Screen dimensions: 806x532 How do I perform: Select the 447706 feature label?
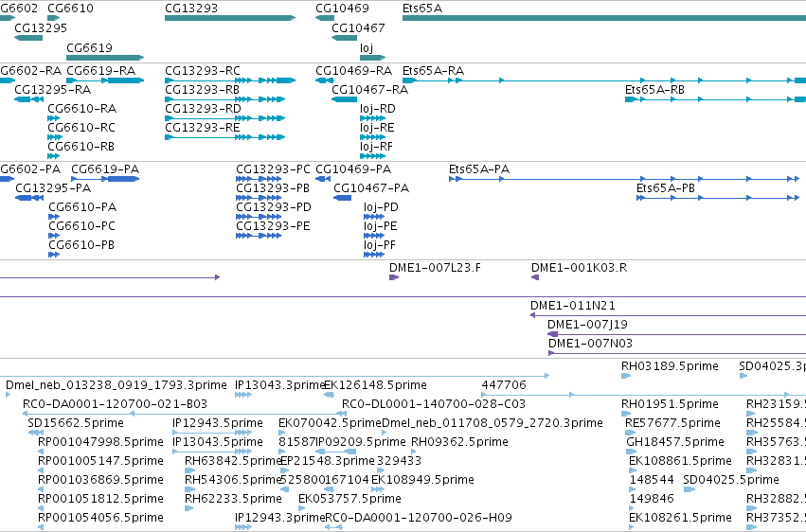tap(504, 385)
